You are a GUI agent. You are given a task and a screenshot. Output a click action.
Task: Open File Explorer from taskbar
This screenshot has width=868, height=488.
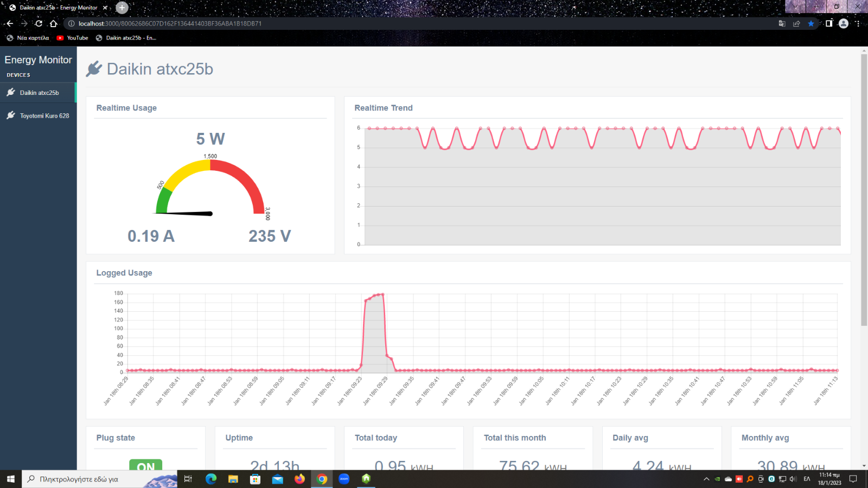tap(233, 479)
